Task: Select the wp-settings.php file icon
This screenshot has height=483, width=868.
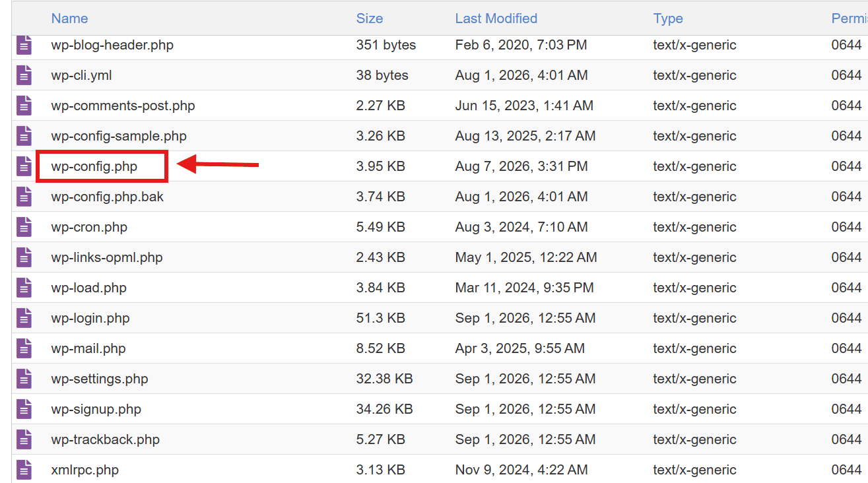Action: [24, 379]
